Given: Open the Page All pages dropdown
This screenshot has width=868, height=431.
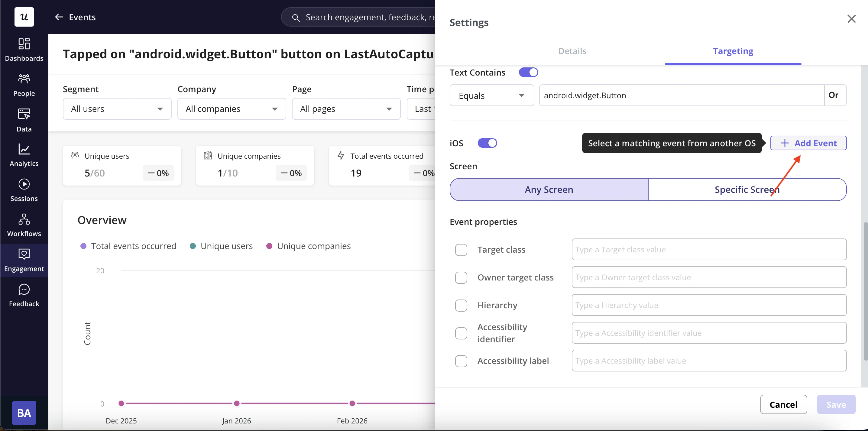Looking at the screenshot, I should point(346,109).
